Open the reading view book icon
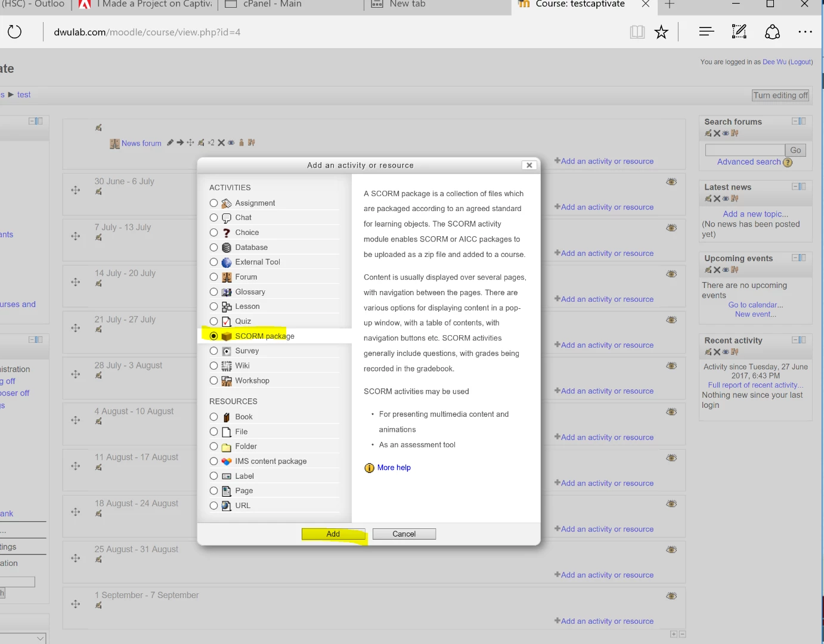The image size is (824, 644). point(637,32)
